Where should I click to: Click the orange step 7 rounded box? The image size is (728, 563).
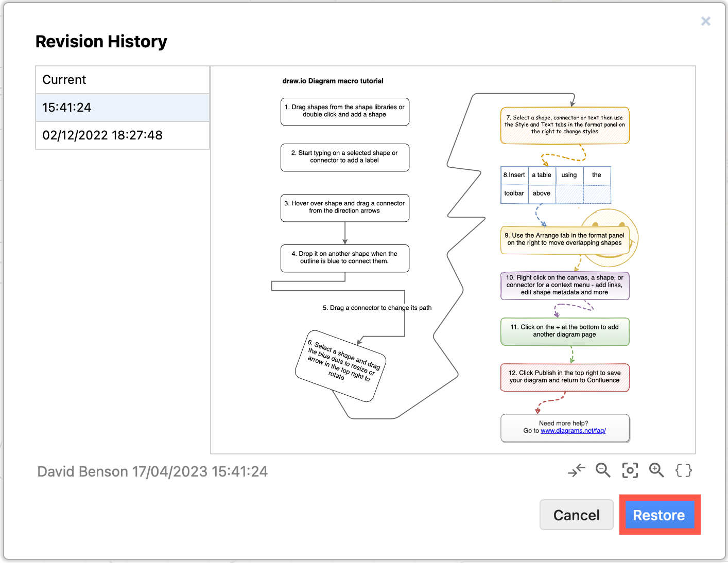[x=565, y=125]
